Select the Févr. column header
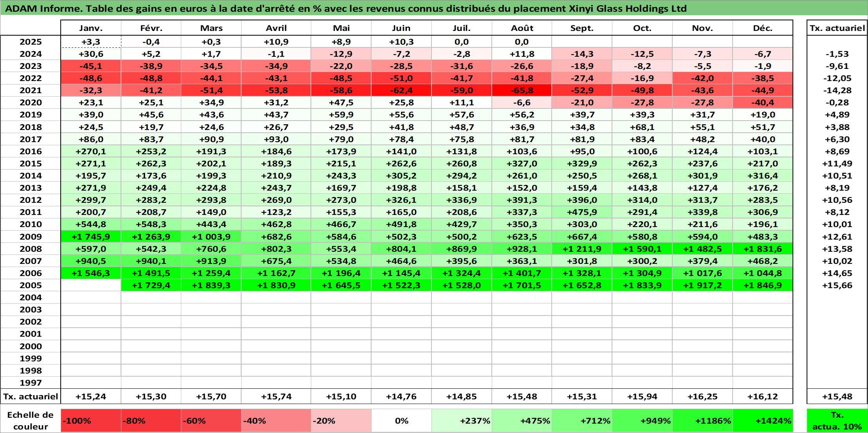This screenshot has height=433, width=868. point(151,28)
